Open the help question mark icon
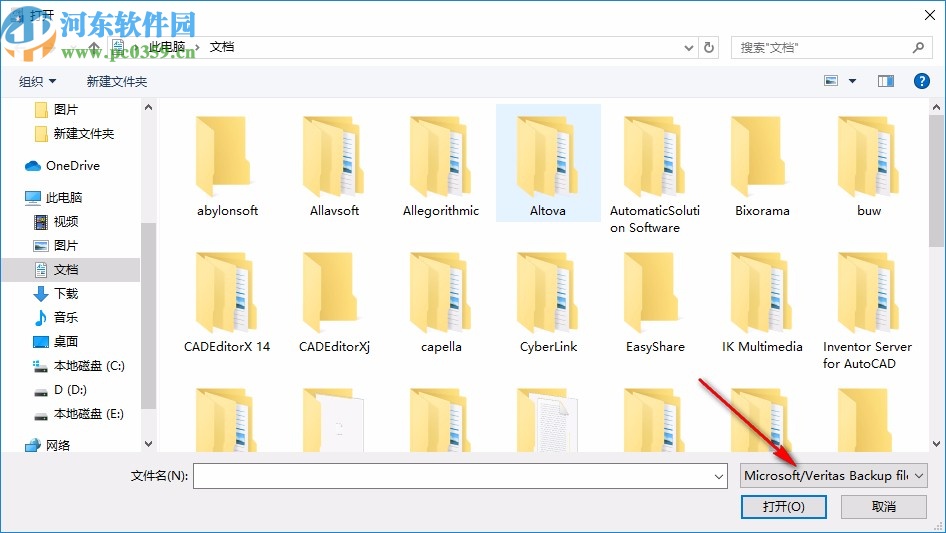The height and width of the screenshot is (533, 946). pyautogui.click(x=921, y=81)
